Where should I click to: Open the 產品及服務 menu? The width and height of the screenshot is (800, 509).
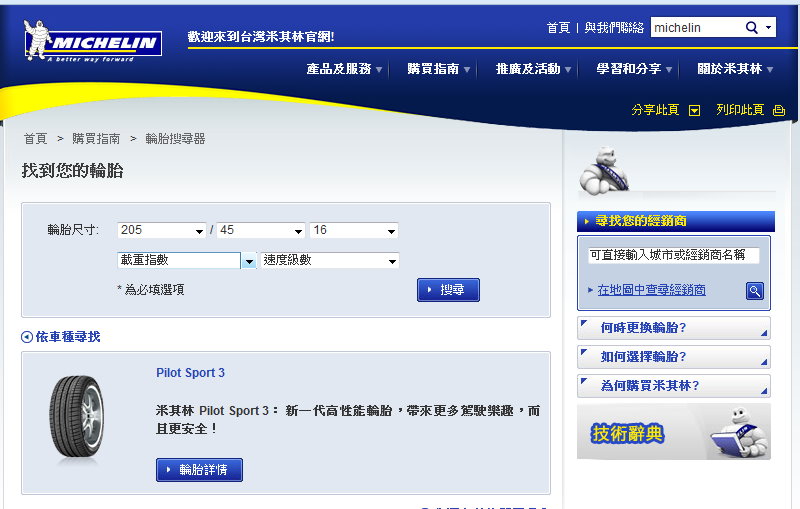click(x=344, y=69)
